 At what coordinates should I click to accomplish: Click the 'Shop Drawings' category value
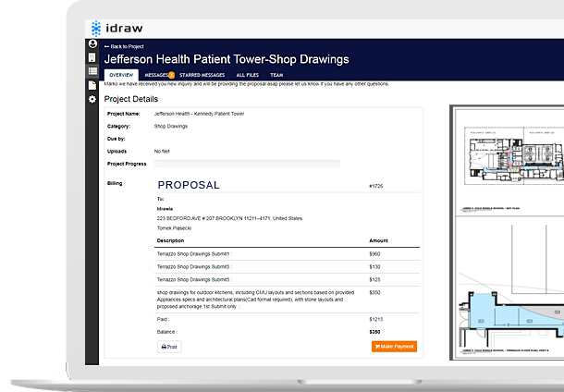(x=171, y=127)
